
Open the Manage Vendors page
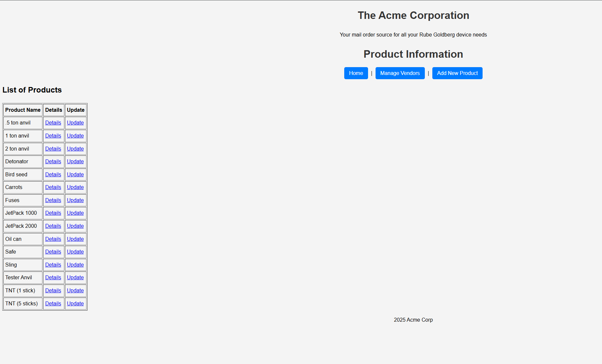coord(400,73)
